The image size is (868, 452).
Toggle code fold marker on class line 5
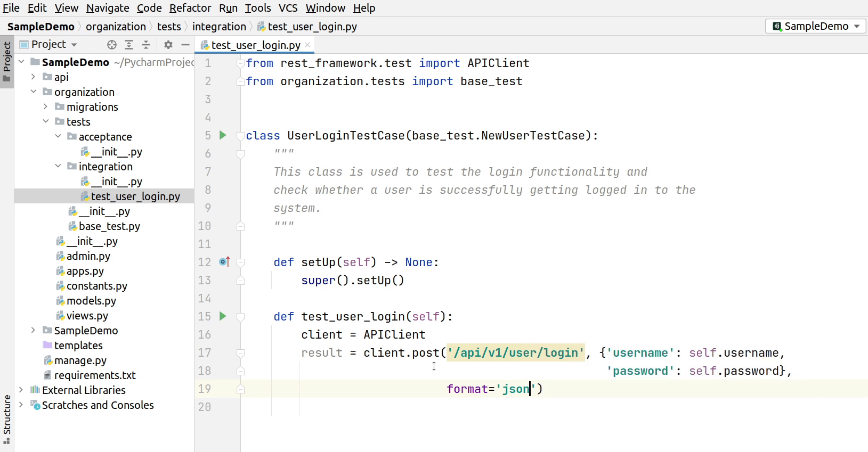(x=240, y=136)
